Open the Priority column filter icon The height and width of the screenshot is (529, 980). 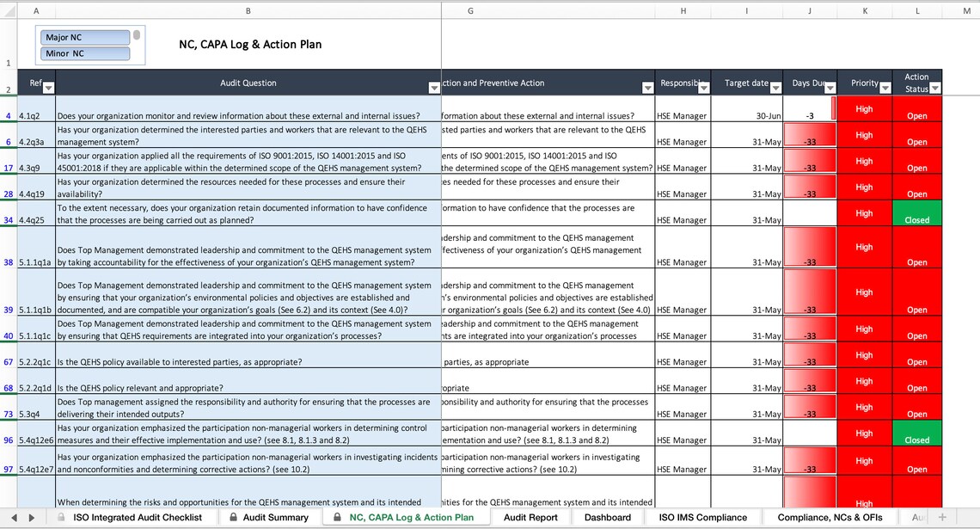pyautogui.click(x=884, y=86)
